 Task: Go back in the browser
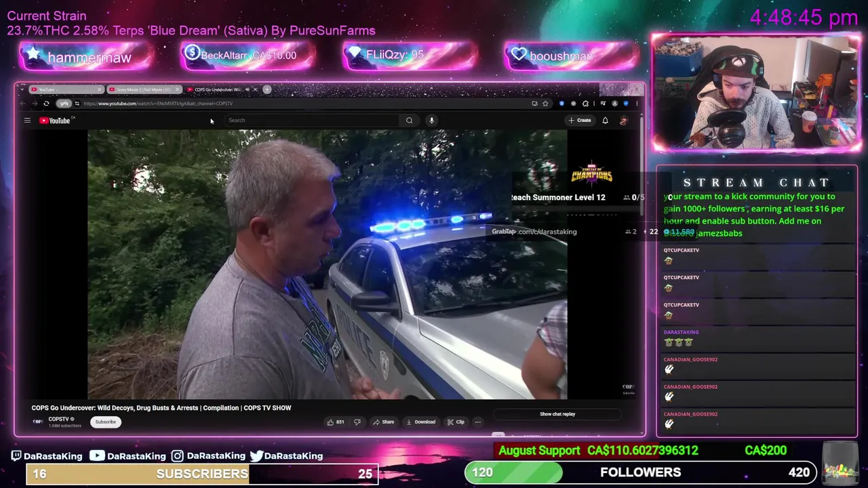pyautogui.click(x=22, y=104)
